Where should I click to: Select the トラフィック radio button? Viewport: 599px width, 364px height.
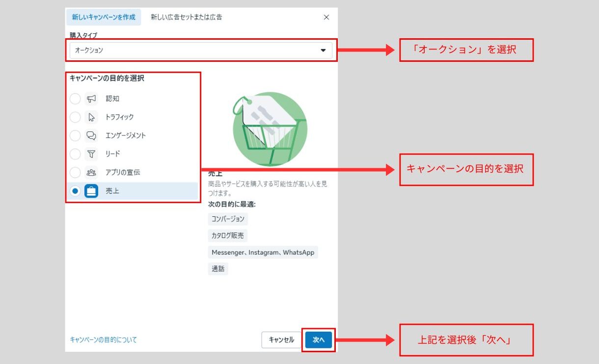coord(75,117)
